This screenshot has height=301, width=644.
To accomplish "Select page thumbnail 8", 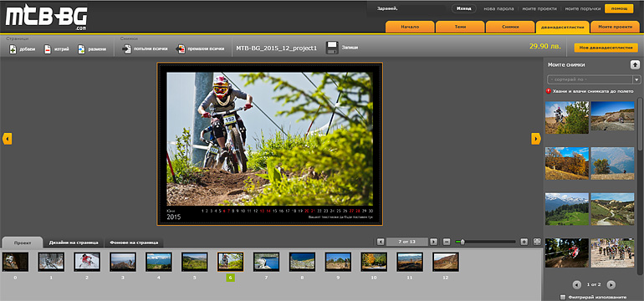I will pyautogui.click(x=302, y=262).
